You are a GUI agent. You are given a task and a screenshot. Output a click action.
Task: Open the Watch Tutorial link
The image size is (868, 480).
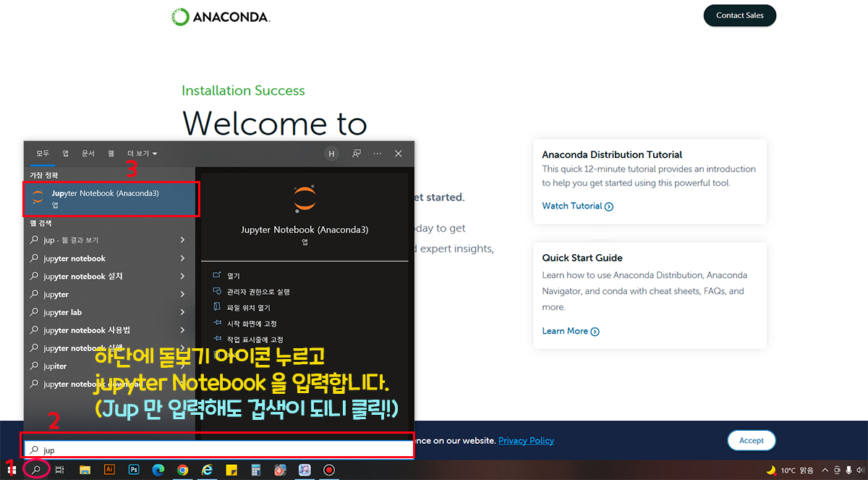578,206
